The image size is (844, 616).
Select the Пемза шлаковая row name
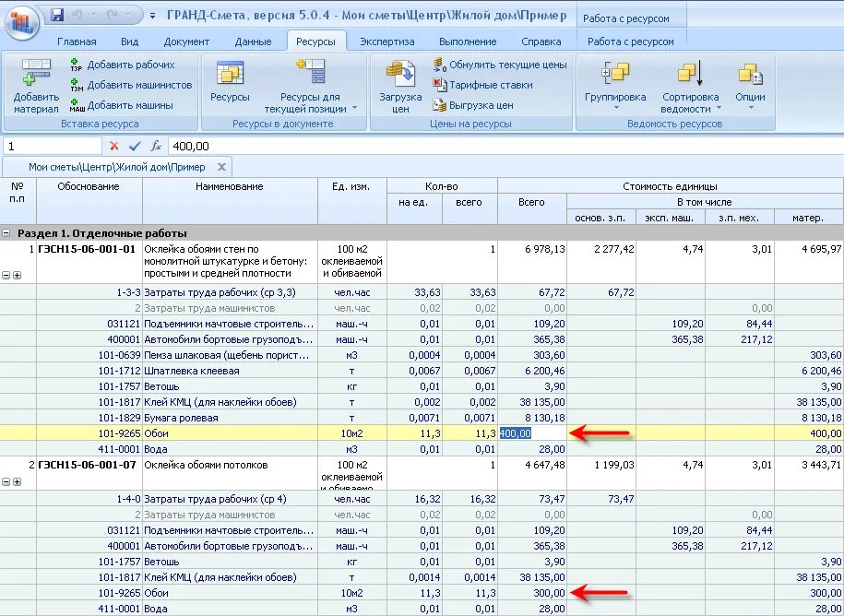pos(226,355)
